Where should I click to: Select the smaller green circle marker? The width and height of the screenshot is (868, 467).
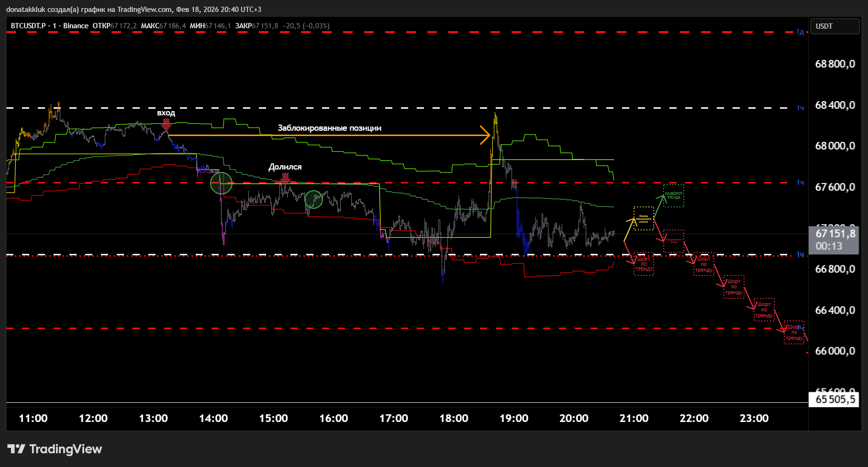pos(314,199)
